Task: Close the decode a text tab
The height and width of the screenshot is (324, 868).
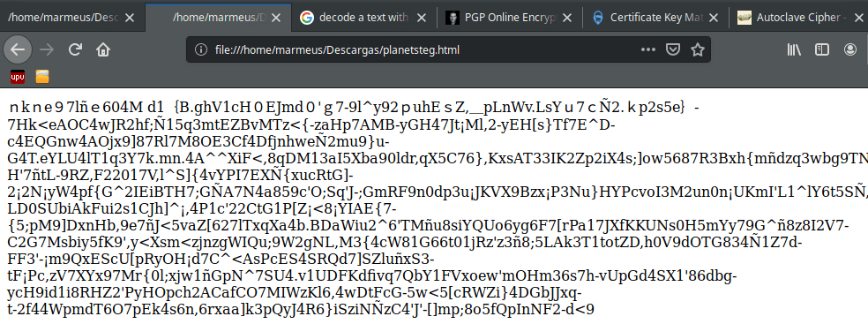Action: pyautogui.click(x=422, y=18)
